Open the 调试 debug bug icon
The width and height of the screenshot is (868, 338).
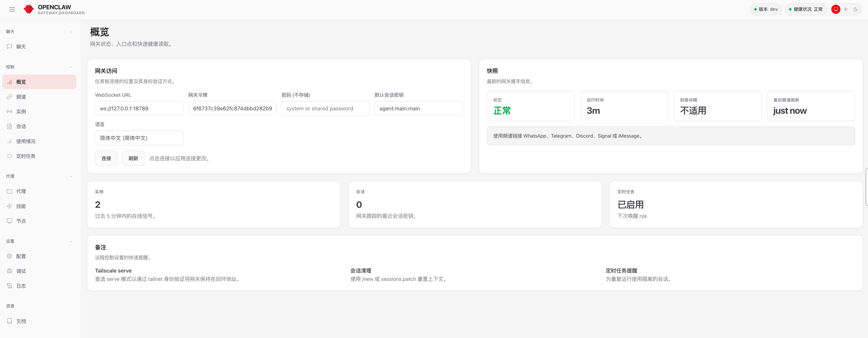pos(9,271)
